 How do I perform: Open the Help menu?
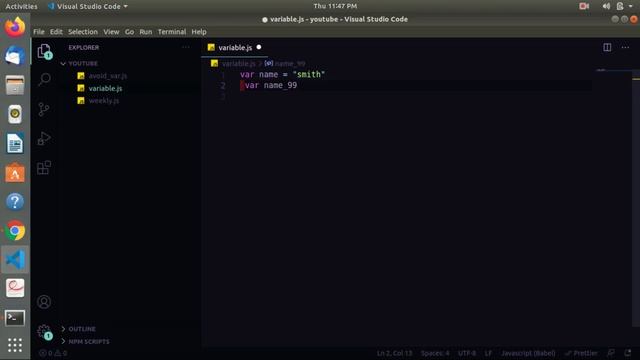(x=199, y=32)
